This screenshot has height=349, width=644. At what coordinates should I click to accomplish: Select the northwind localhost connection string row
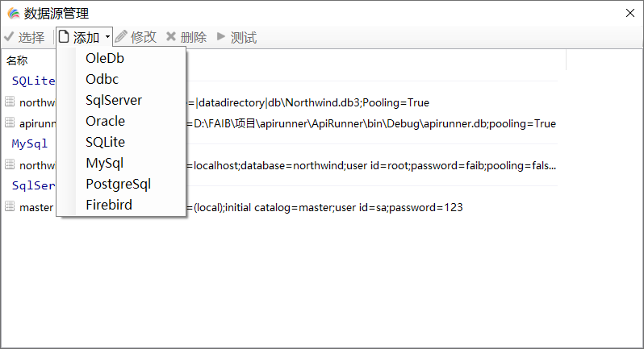point(281,165)
